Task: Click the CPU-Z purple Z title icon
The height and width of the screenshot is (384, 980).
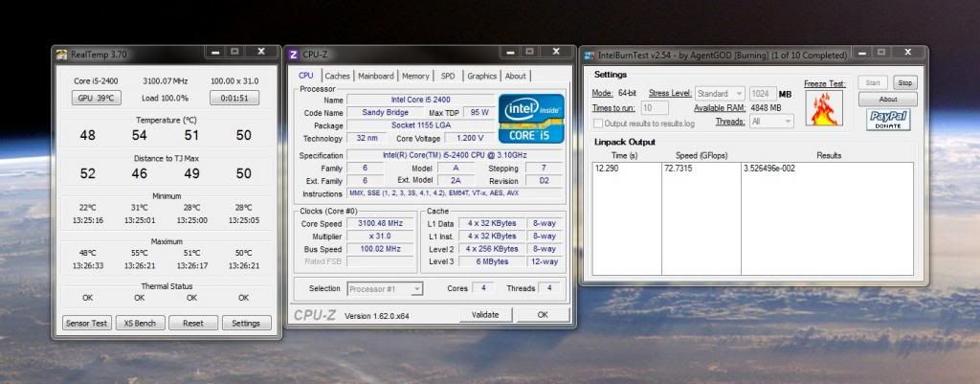Action: [x=294, y=55]
